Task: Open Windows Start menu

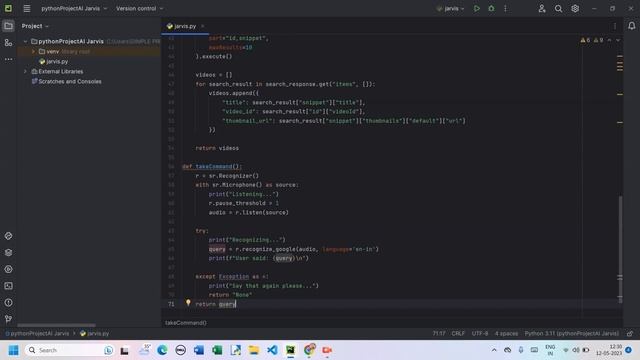Action: [x=13, y=350]
